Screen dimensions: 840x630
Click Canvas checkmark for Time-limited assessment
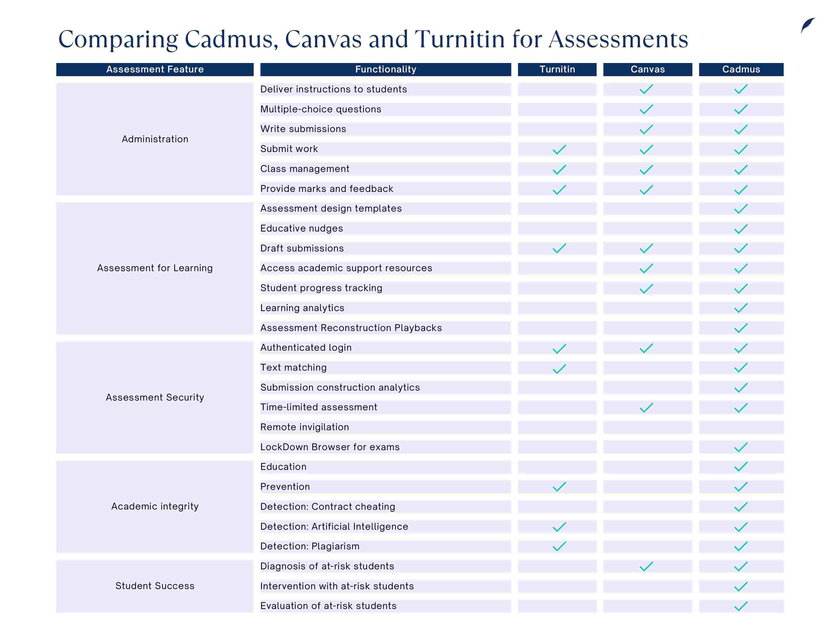(646, 408)
